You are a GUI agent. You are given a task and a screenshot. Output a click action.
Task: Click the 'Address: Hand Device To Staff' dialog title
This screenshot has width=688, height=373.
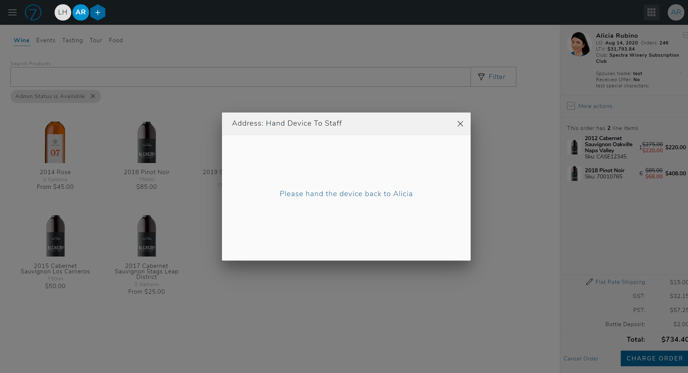287,123
